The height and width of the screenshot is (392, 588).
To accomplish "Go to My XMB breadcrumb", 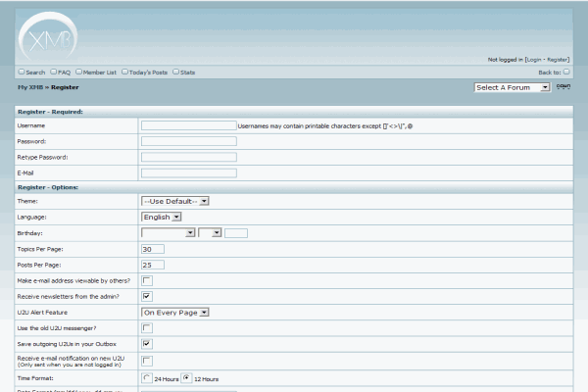I will pyautogui.click(x=30, y=87).
